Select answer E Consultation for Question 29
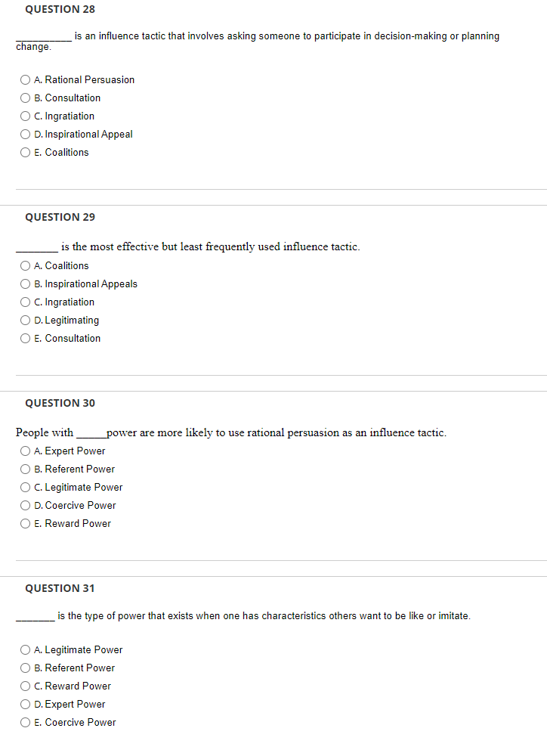547x756 pixels. click(x=25, y=338)
